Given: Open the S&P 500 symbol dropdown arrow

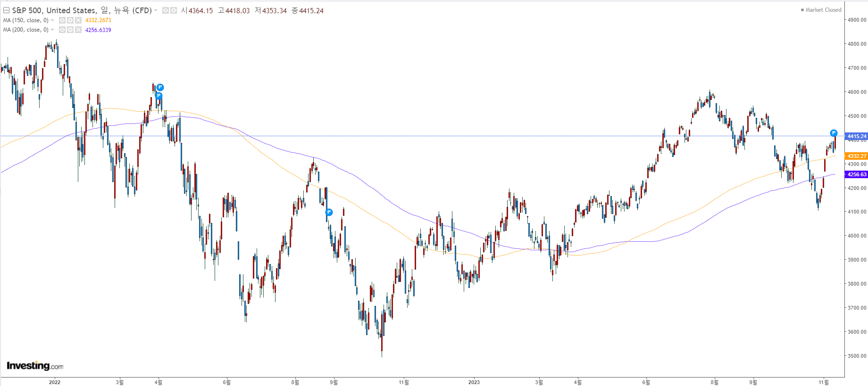Looking at the screenshot, I should (156, 10).
